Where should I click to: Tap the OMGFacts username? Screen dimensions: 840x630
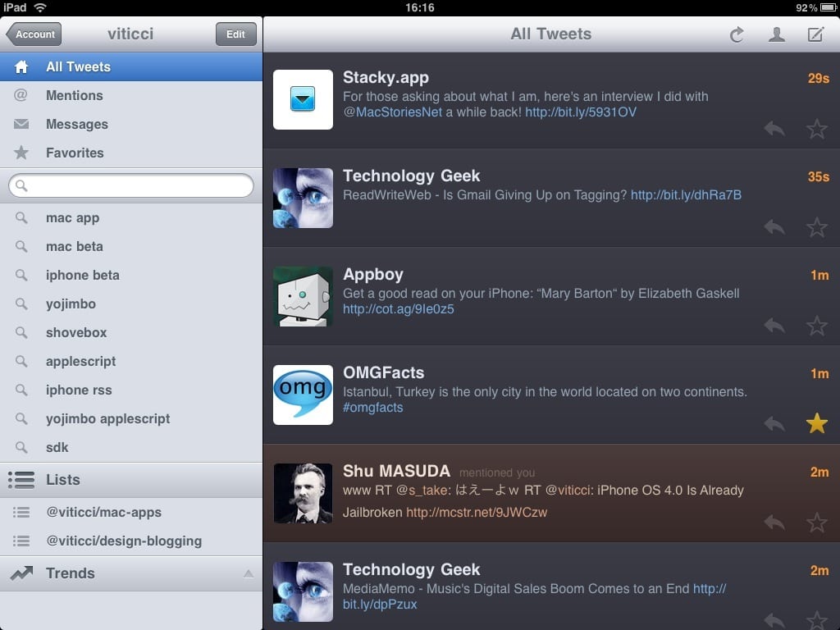click(x=384, y=372)
